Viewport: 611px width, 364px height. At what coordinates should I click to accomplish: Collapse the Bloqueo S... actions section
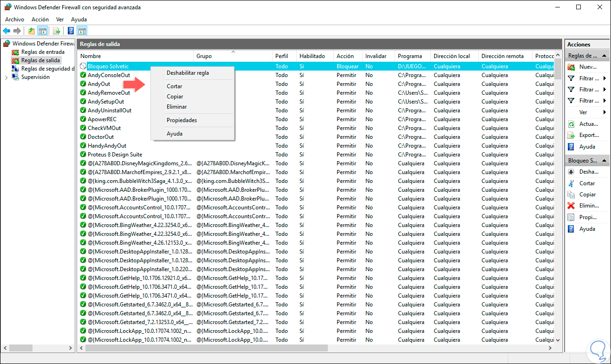(604, 161)
